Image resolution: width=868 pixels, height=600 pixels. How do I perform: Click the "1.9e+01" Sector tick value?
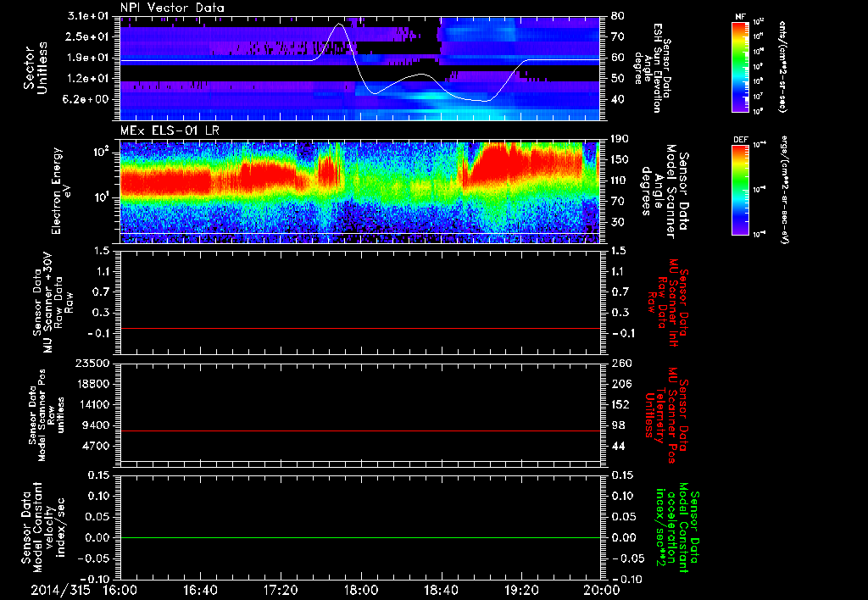point(86,58)
